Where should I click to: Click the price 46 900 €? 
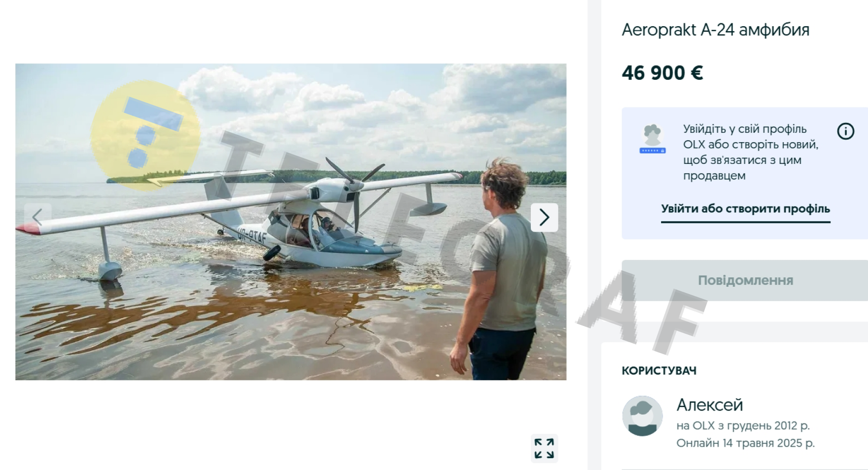pos(662,73)
